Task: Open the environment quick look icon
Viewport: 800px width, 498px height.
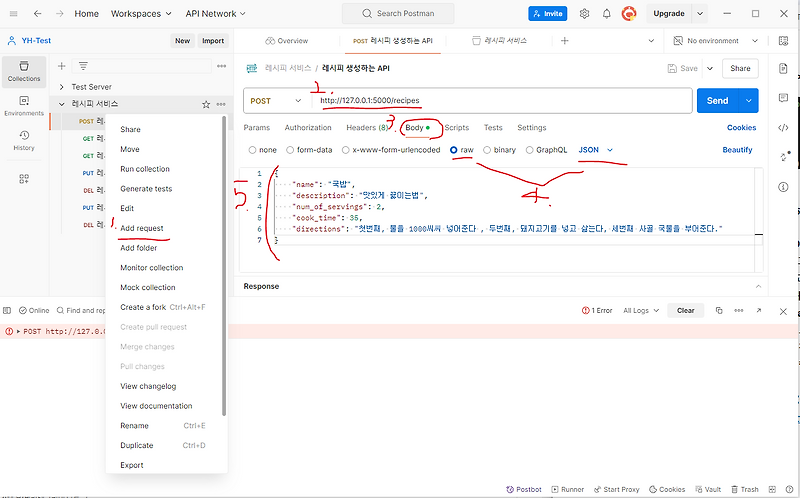Action: point(783,41)
